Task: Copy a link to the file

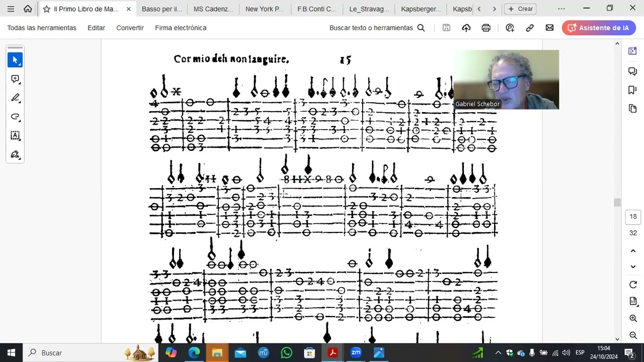Action: (530, 28)
